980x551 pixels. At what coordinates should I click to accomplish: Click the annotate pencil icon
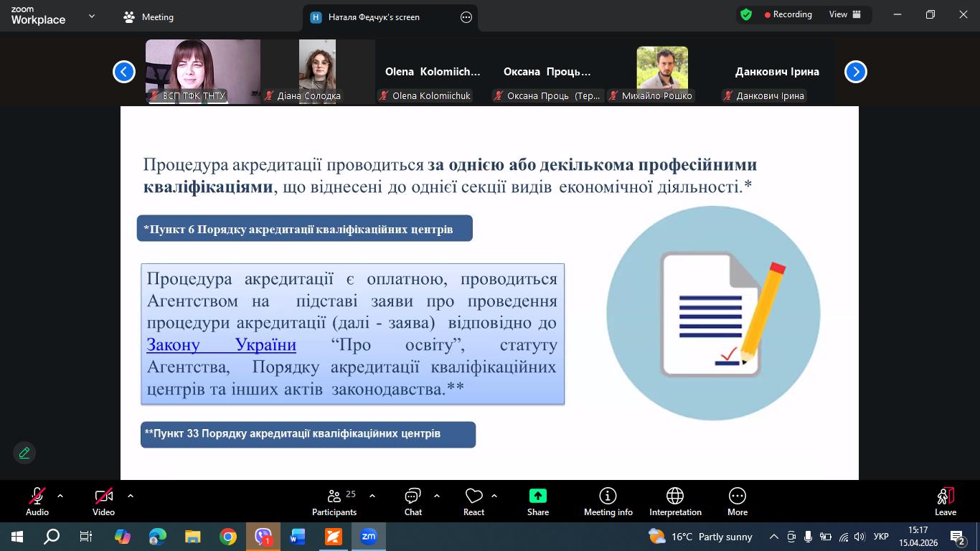click(24, 453)
